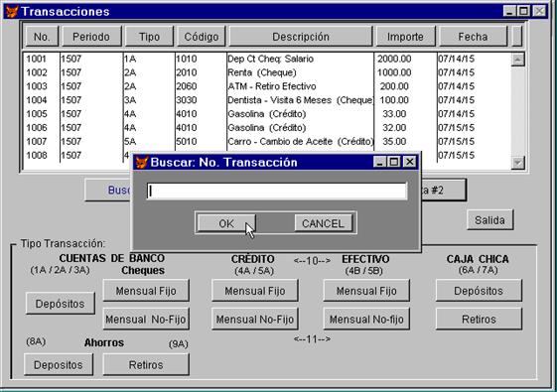
Task: Click the fox icon in Buscar dialog title
Action: 142,163
